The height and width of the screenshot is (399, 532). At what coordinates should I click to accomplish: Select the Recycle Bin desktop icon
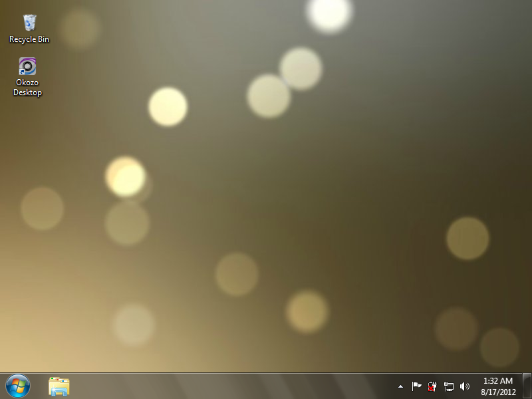click(x=29, y=29)
